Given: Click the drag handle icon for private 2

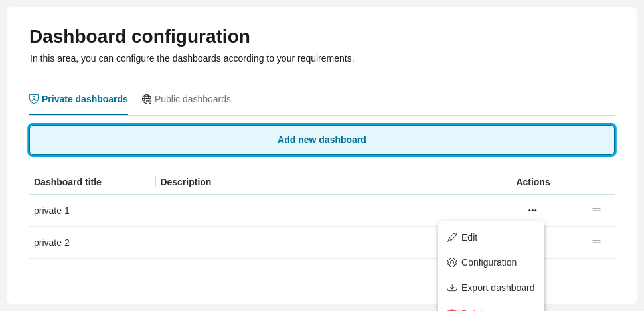Looking at the screenshot, I should 596,243.
